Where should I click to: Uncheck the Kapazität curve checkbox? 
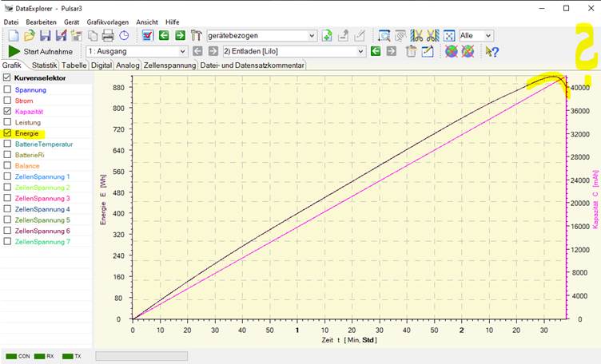click(x=7, y=111)
